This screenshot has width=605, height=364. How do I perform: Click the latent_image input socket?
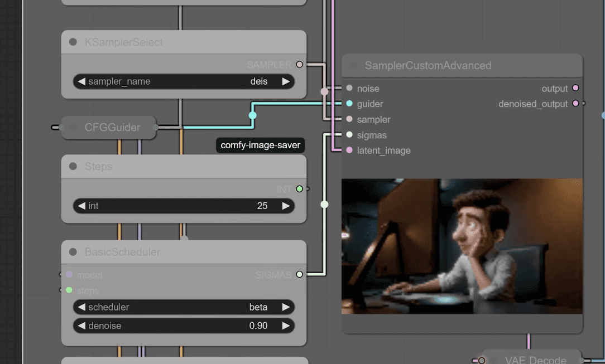pos(349,150)
